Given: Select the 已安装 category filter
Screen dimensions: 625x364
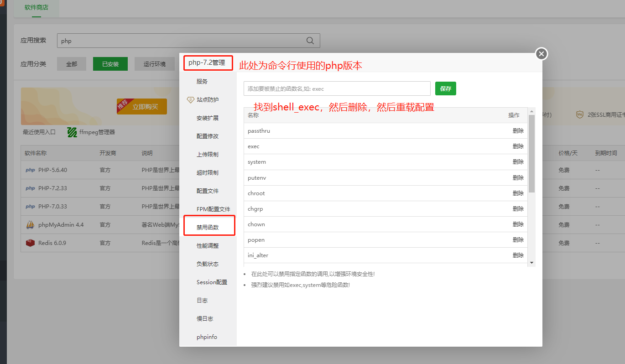Looking at the screenshot, I should click(x=110, y=64).
